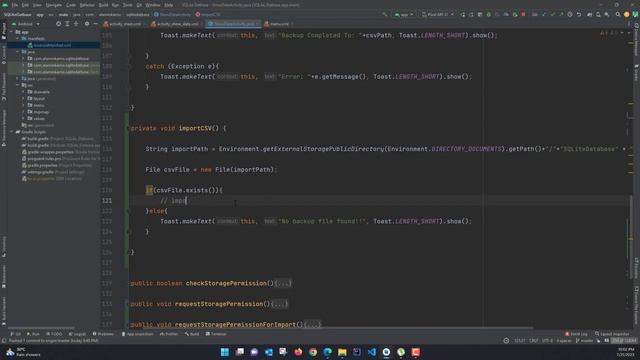Hide the Project panel with minus icon
640x360 pixels.
pos(95,24)
